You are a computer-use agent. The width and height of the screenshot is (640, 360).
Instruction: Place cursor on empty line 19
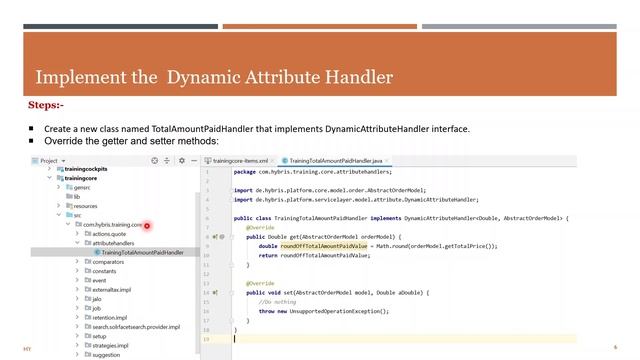[x=404, y=339]
